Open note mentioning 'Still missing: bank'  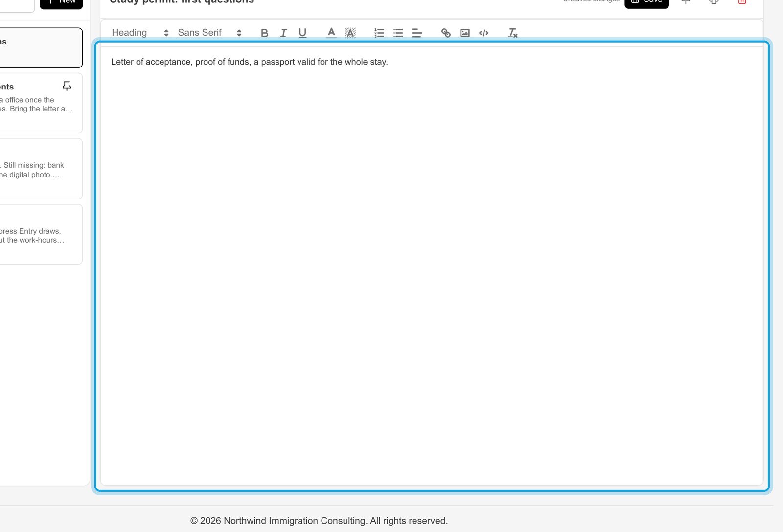[41, 169]
